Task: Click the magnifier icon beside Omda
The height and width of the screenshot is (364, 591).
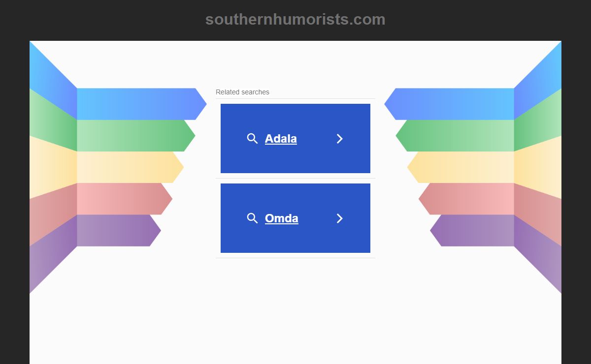Action: (x=252, y=218)
